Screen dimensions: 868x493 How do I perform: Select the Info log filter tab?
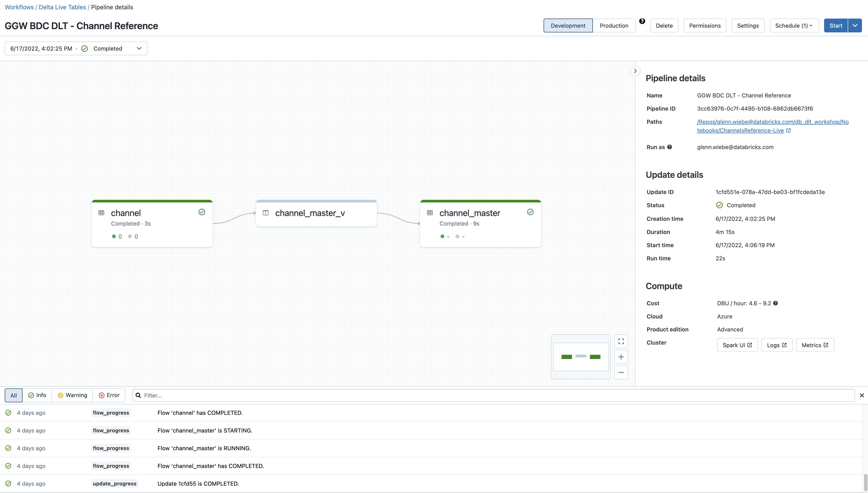pos(37,395)
